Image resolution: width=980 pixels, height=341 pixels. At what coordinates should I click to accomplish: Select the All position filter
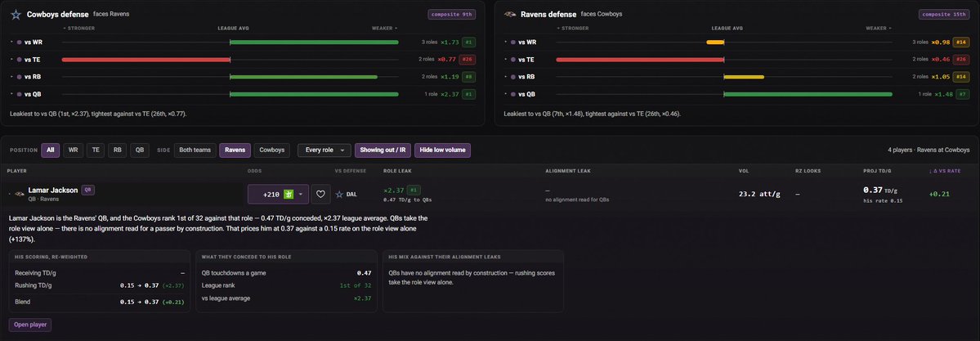pyautogui.click(x=51, y=150)
